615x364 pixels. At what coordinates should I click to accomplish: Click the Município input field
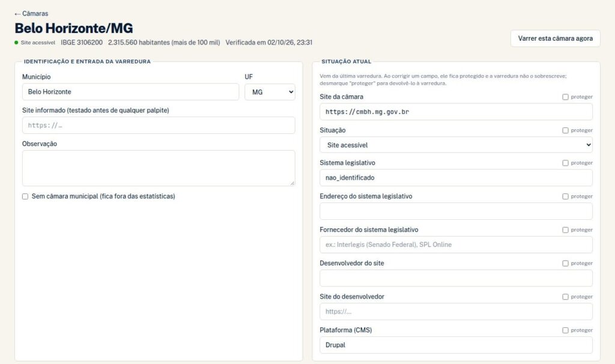(130, 92)
